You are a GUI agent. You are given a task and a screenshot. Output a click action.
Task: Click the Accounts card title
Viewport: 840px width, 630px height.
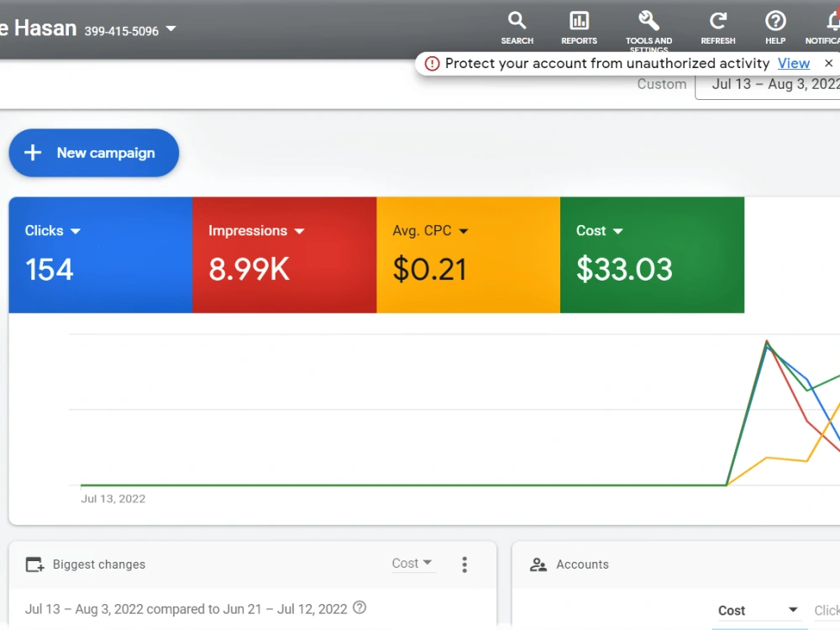coord(582,564)
